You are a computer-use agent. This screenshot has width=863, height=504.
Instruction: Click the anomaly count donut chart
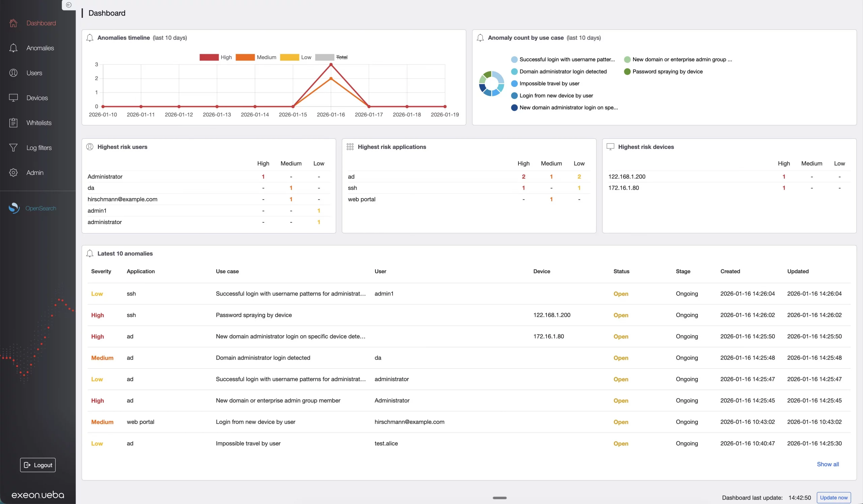(x=491, y=84)
